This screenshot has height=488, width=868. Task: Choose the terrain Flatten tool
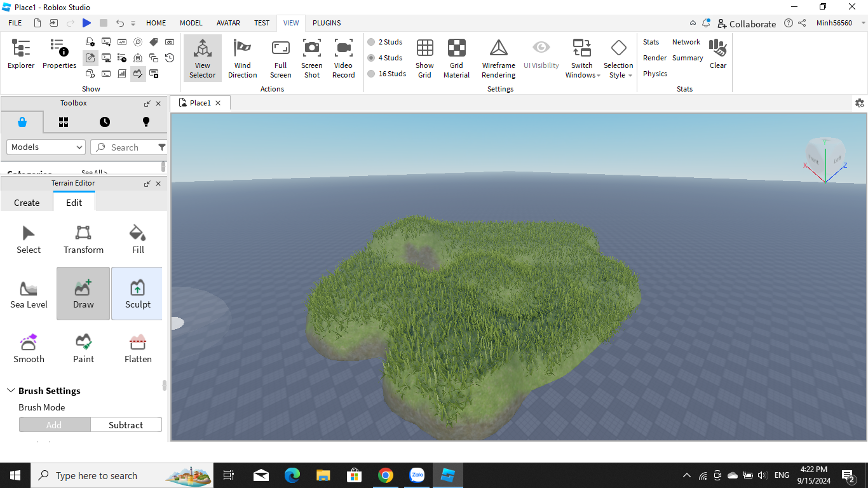point(138,348)
